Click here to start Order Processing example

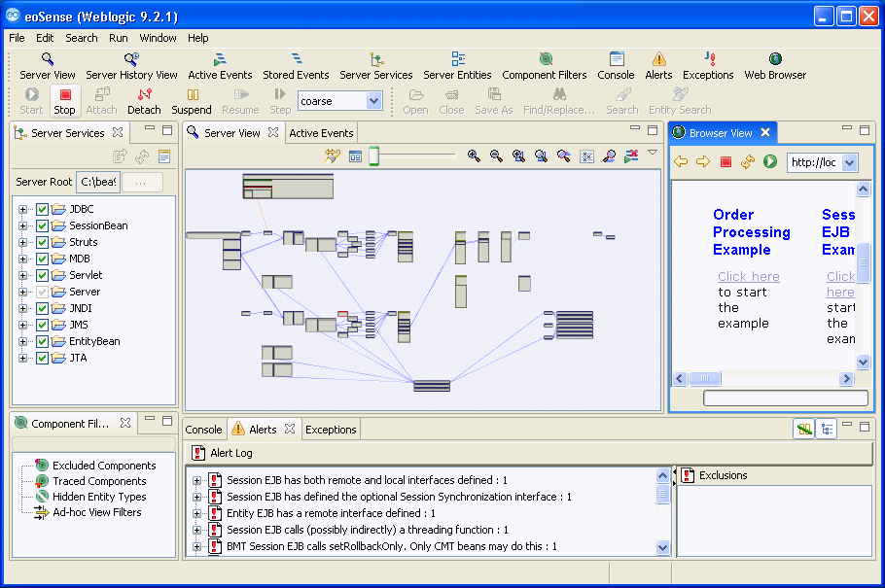pos(748,276)
